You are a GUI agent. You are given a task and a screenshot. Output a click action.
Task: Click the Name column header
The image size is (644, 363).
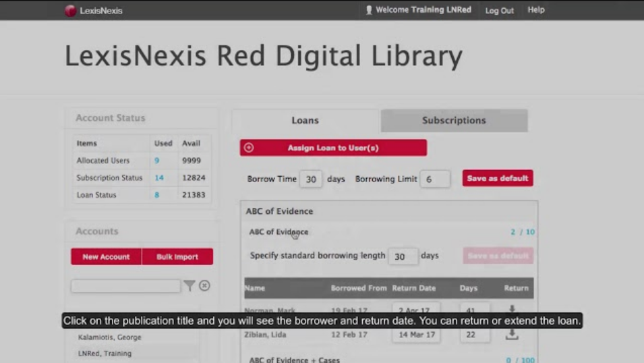pos(255,288)
